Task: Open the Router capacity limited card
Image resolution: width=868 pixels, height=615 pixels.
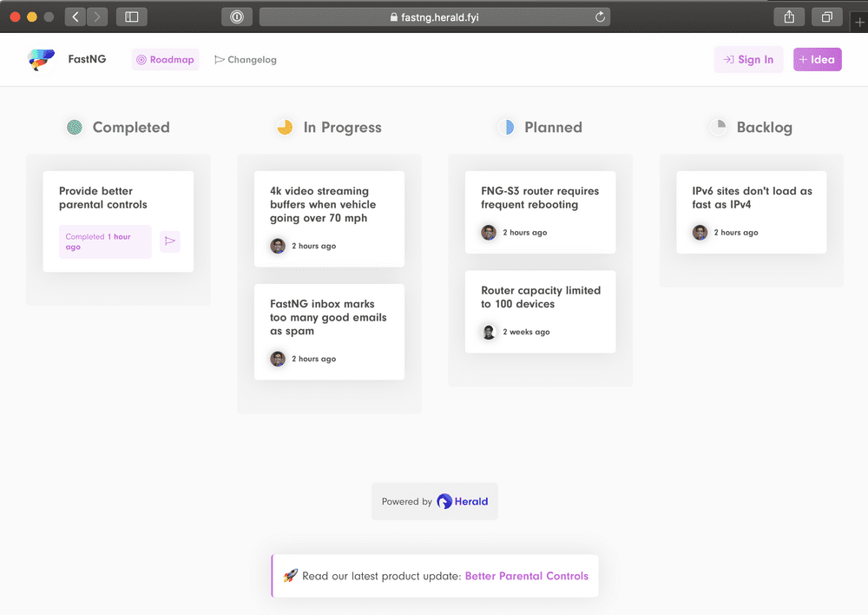Action: coord(540,297)
